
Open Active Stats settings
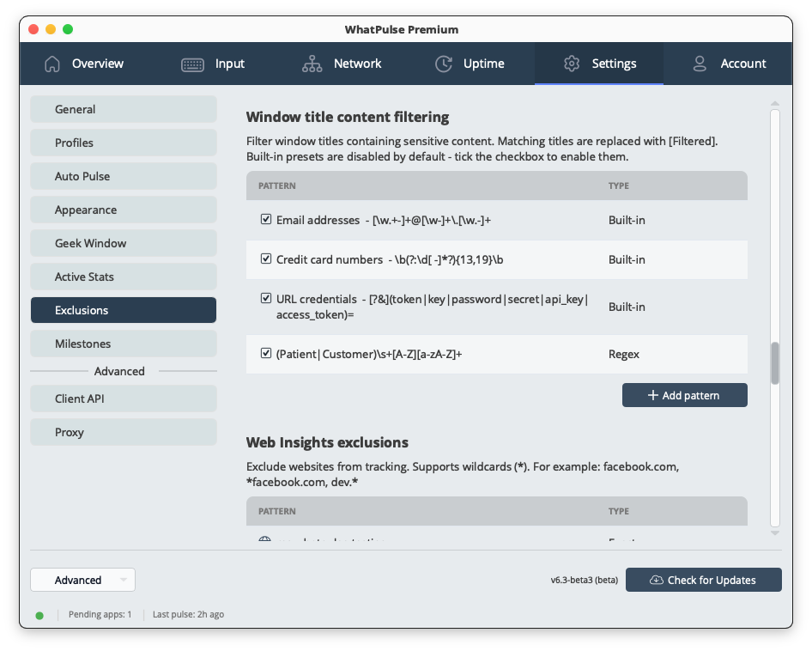(x=124, y=277)
